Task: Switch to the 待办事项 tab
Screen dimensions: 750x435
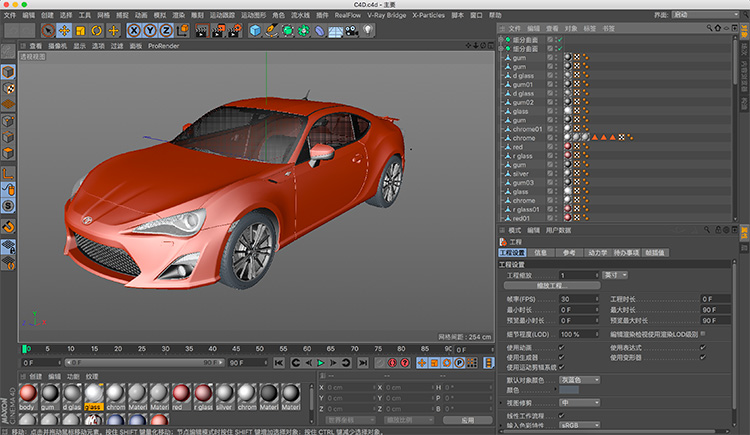Action: (x=626, y=253)
